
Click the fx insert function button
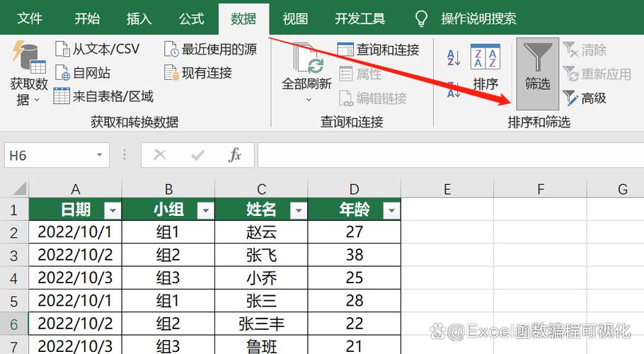pyautogui.click(x=234, y=155)
